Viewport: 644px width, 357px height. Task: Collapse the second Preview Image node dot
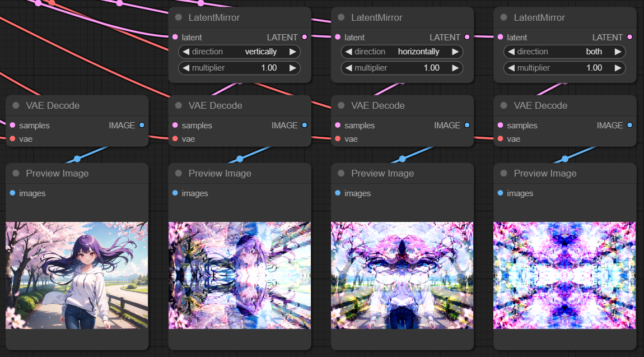[179, 173]
